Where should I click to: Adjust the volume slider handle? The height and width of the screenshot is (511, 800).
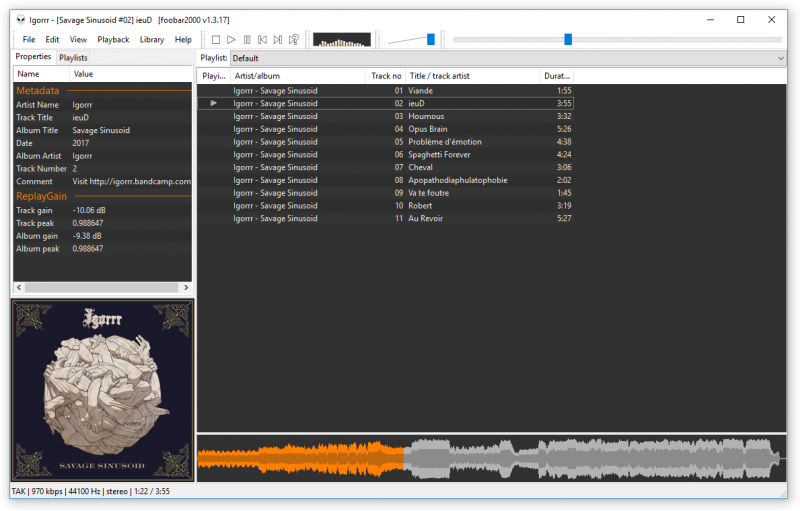point(431,39)
